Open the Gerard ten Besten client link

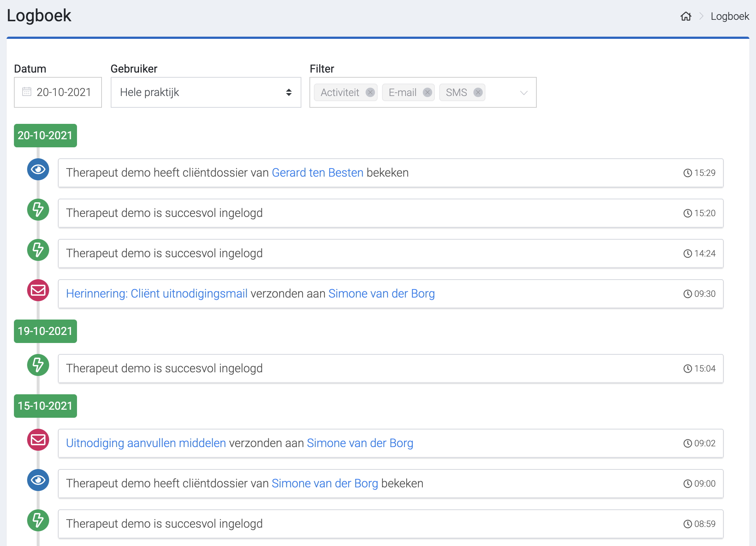318,173
